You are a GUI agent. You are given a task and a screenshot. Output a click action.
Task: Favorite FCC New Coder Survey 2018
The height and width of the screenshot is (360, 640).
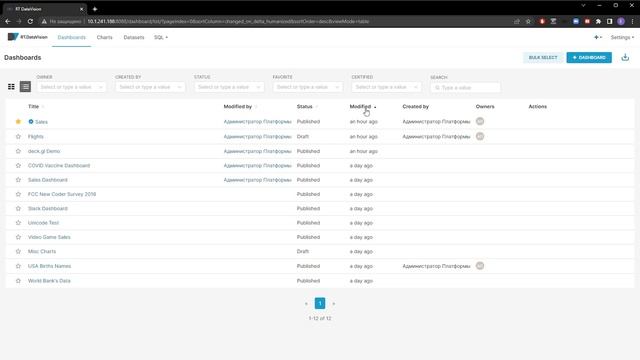pos(18,194)
